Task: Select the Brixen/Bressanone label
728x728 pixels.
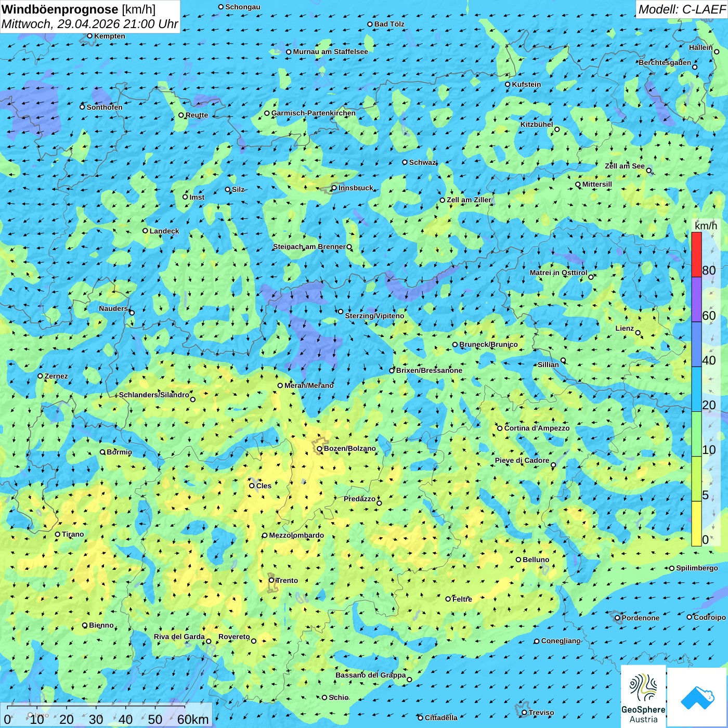Action: coord(429,370)
